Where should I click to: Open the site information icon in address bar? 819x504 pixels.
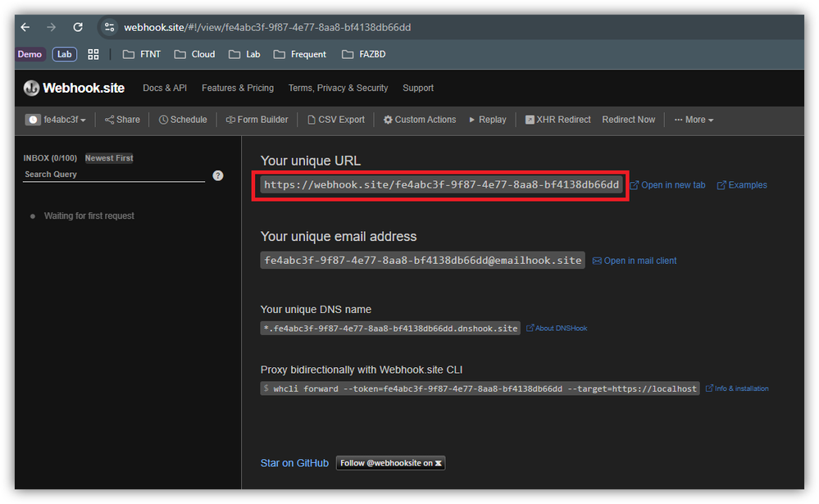(x=109, y=27)
